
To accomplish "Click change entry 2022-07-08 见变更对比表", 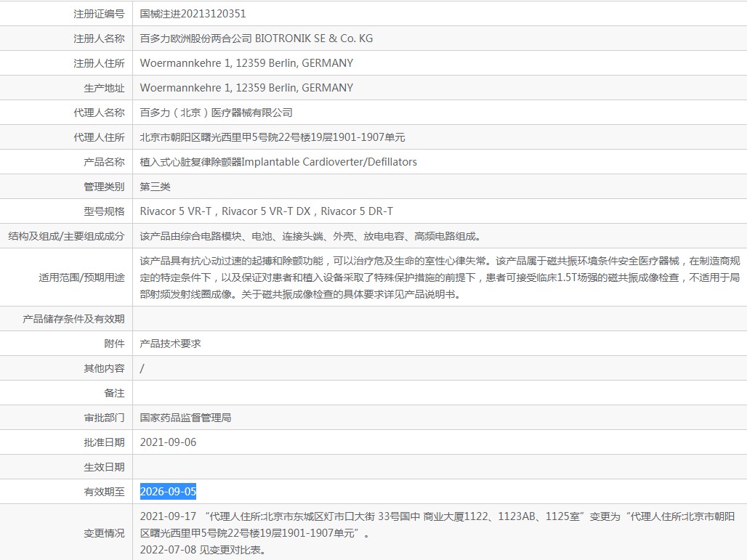I will [x=203, y=550].
